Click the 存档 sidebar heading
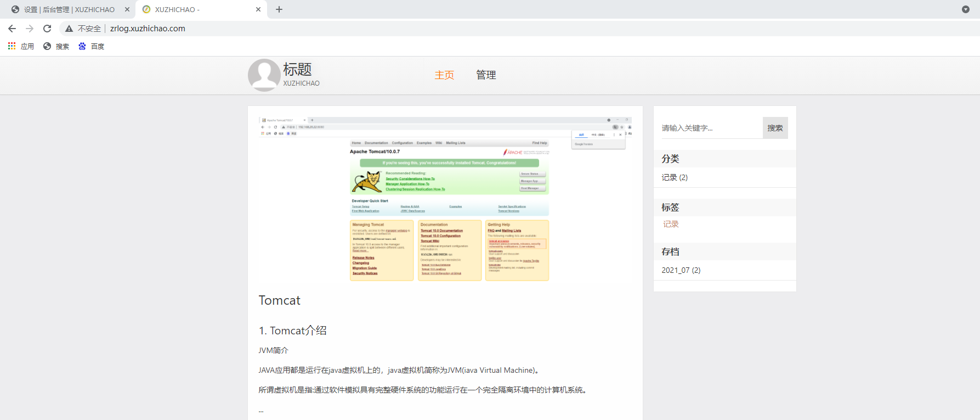Viewport: 980px width, 420px height. coord(670,251)
